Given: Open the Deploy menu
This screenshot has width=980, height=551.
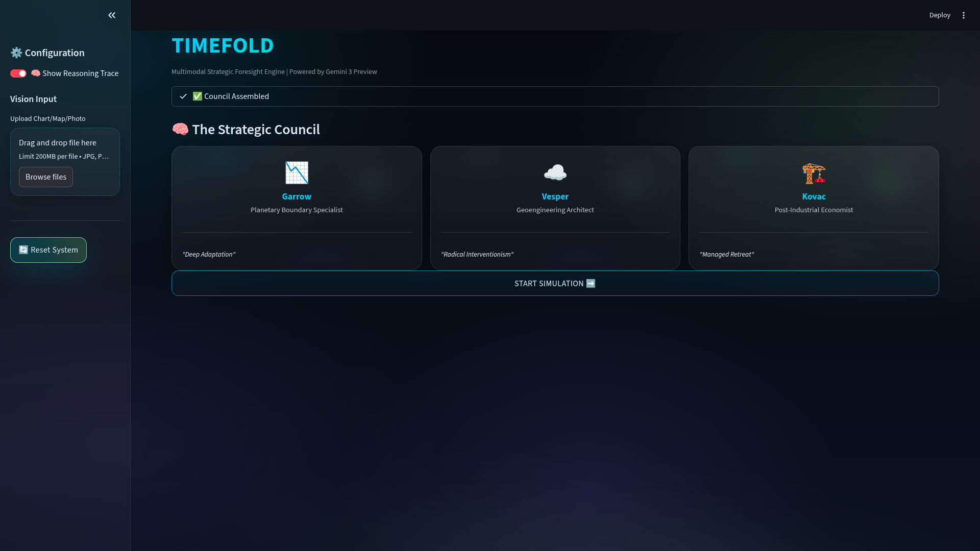Looking at the screenshot, I should 939,15.
